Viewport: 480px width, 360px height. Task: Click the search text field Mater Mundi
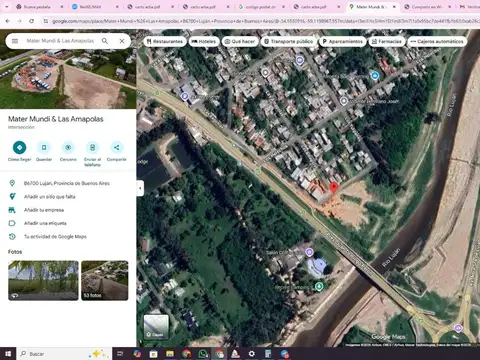click(x=60, y=41)
